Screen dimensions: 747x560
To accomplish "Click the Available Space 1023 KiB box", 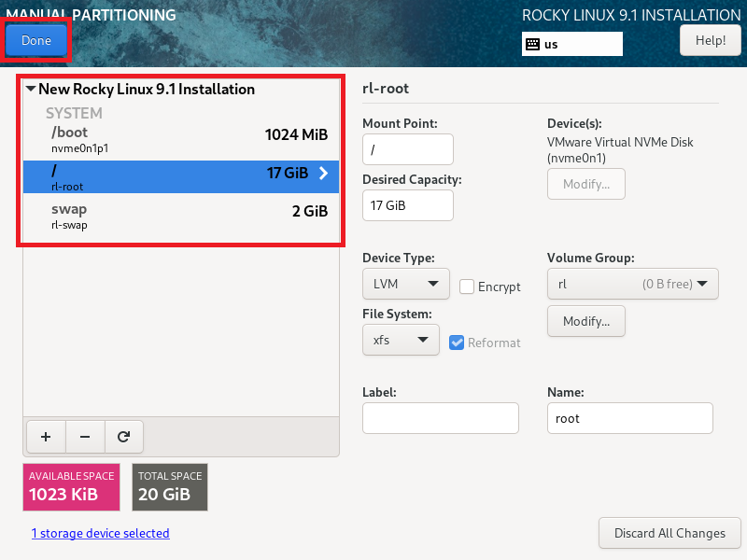I will point(72,487).
